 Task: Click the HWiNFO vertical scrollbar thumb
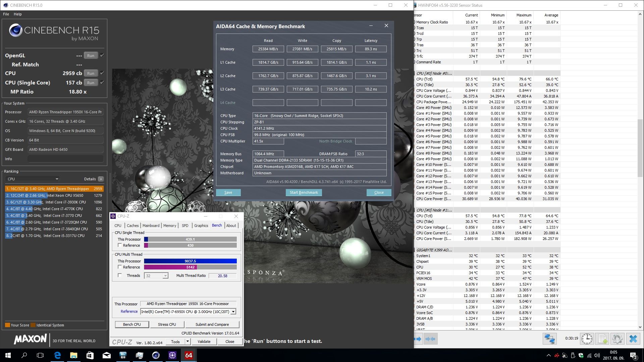pos(640,148)
